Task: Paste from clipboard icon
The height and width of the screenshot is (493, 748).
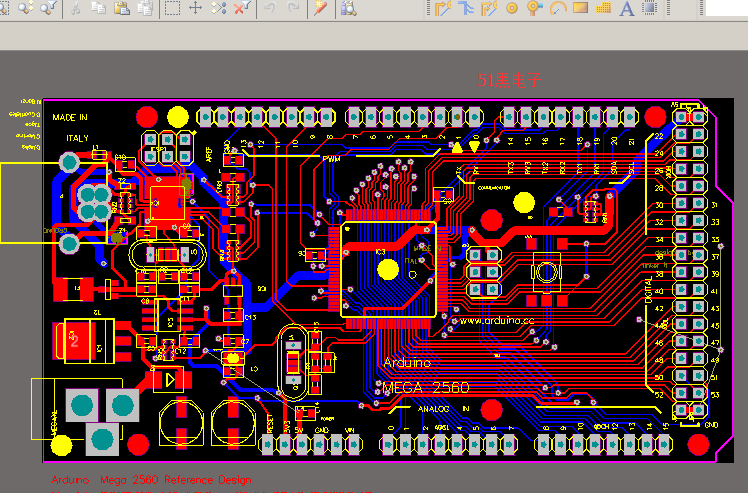Action: tap(122, 8)
